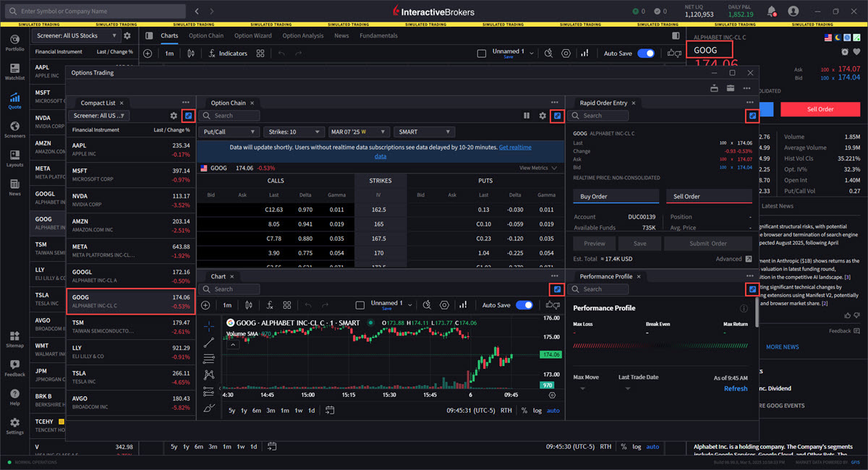Open Watchlist from the left sidebar
Image resolution: width=868 pixels, height=470 pixels.
click(14, 72)
